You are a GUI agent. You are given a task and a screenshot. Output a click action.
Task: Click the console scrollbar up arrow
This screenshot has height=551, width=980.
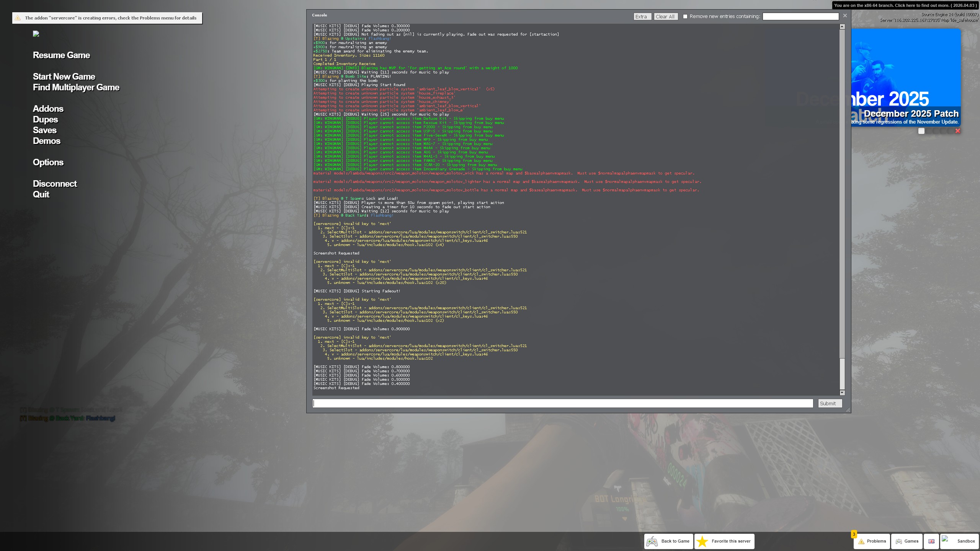[x=842, y=27]
